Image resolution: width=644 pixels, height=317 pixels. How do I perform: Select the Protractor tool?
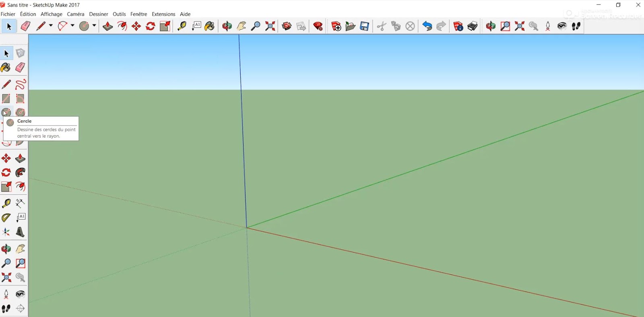[6, 218]
